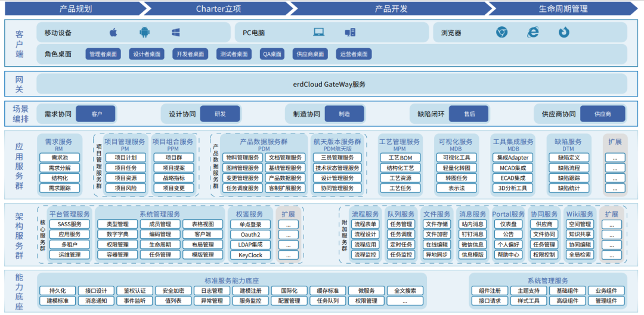The height and width of the screenshot is (315, 644).
Task: Open the 产品开发 stage arrow
Action: click(391, 8)
